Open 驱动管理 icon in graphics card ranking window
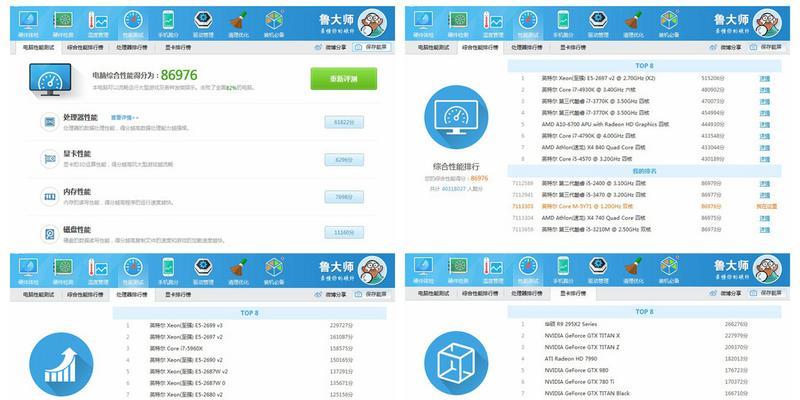 pyautogui.click(x=598, y=270)
